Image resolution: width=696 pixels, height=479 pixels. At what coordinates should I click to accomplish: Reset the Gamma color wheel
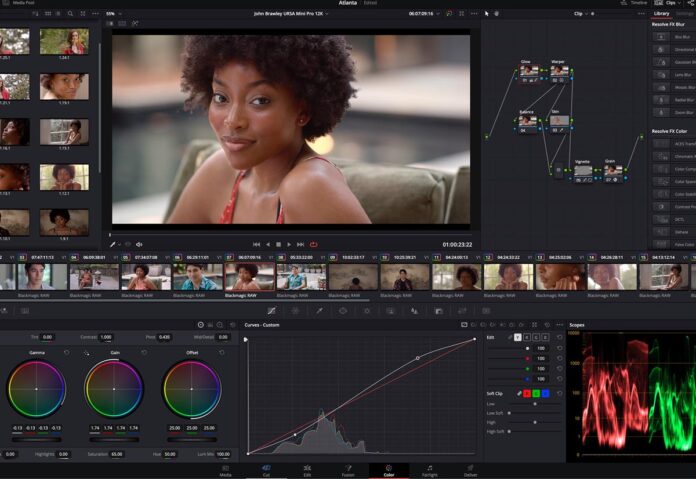67,352
